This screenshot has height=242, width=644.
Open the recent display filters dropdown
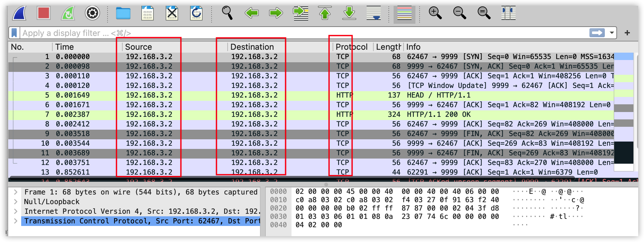coord(612,33)
